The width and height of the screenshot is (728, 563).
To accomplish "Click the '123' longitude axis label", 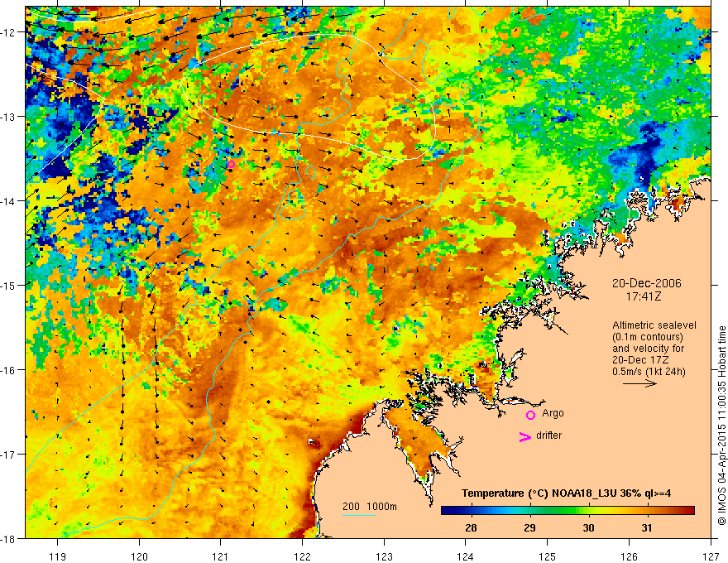I will (x=384, y=556).
